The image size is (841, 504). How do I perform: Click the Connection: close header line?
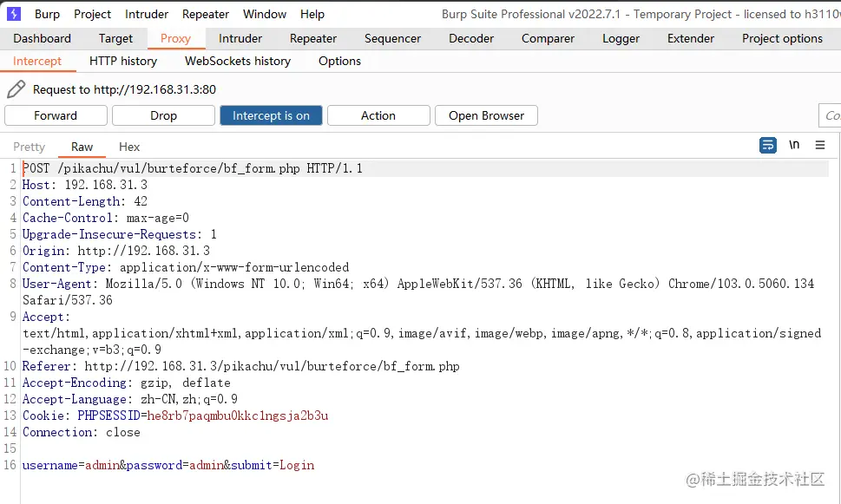pos(81,432)
